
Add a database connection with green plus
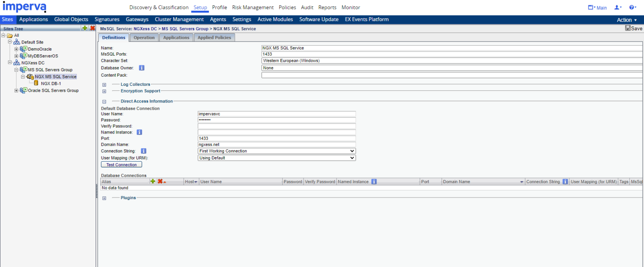[153, 181]
